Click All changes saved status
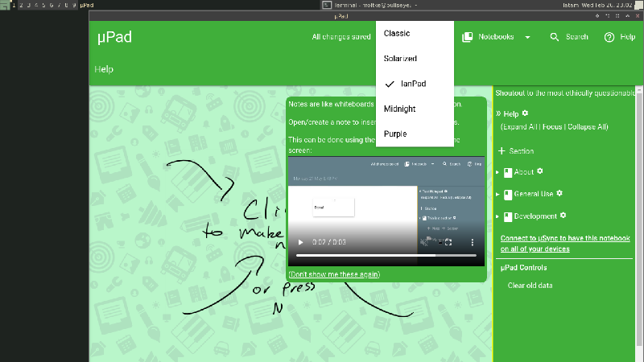Viewport: 644px width, 362px height. point(341,37)
